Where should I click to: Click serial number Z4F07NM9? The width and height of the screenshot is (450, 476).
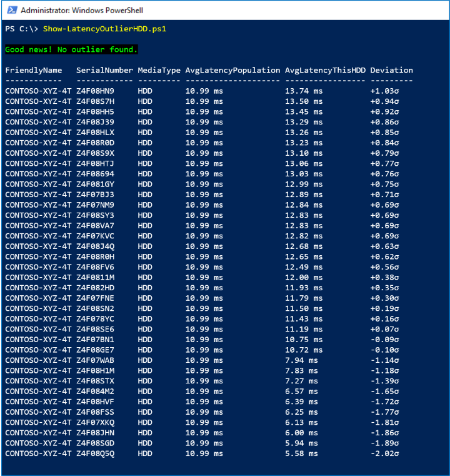point(95,205)
